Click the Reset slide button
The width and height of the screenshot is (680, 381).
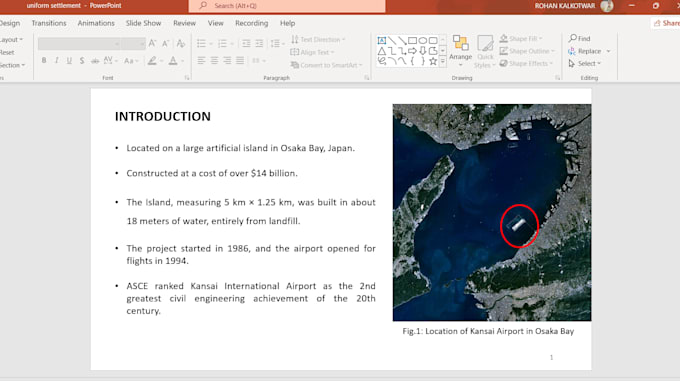click(7, 52)
